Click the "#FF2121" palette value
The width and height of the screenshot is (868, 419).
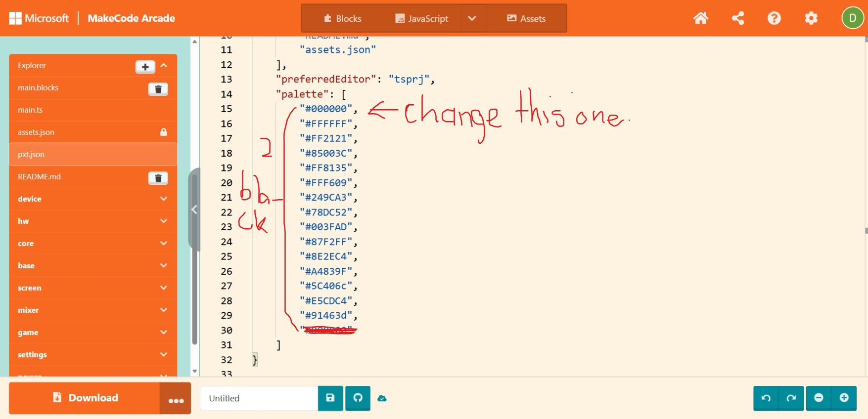[326, 138]
